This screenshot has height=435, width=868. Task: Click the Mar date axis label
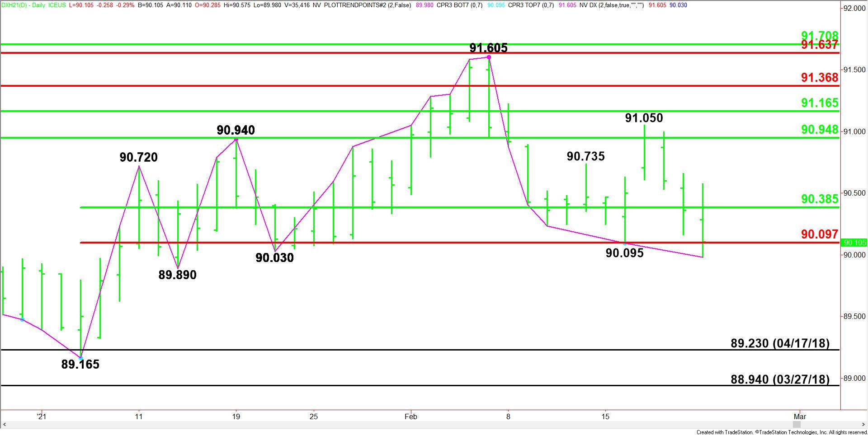[x=800, y=416]
